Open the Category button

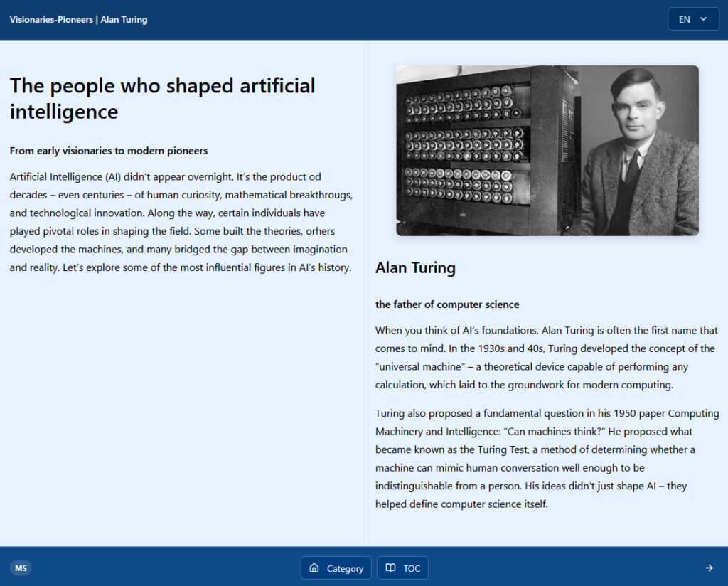coord(336,568)
